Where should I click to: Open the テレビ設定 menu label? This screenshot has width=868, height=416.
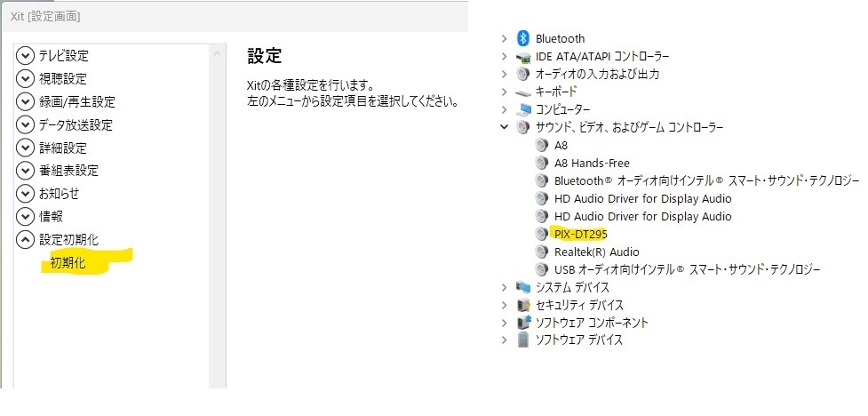(x=64, y=56)
